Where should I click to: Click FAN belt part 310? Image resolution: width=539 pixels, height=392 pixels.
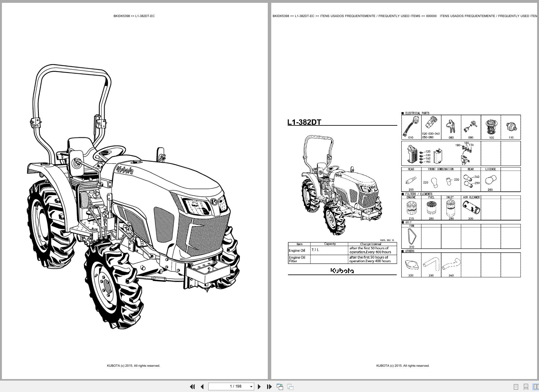(411, 236)
